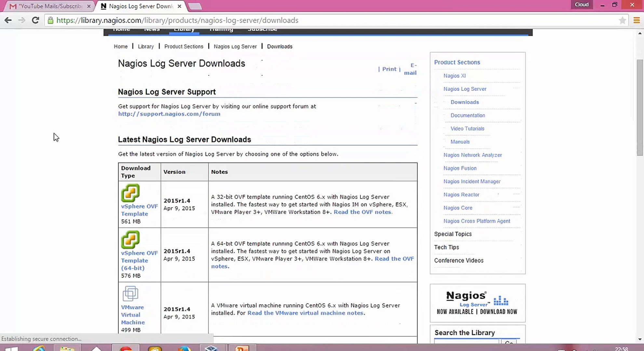Reload the page with the refresh icon
The width and height of the screenshot is (644, 351).
click(35, 20)
